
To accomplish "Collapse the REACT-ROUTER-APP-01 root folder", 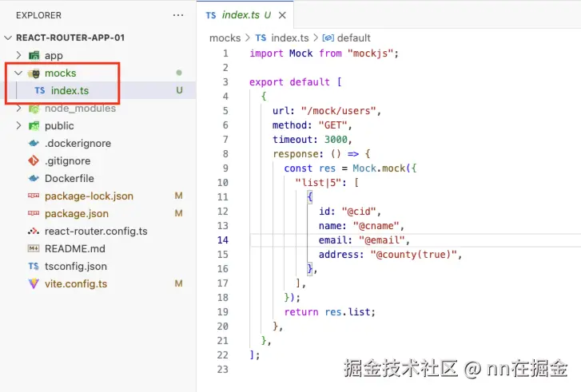I will point(8,38).
